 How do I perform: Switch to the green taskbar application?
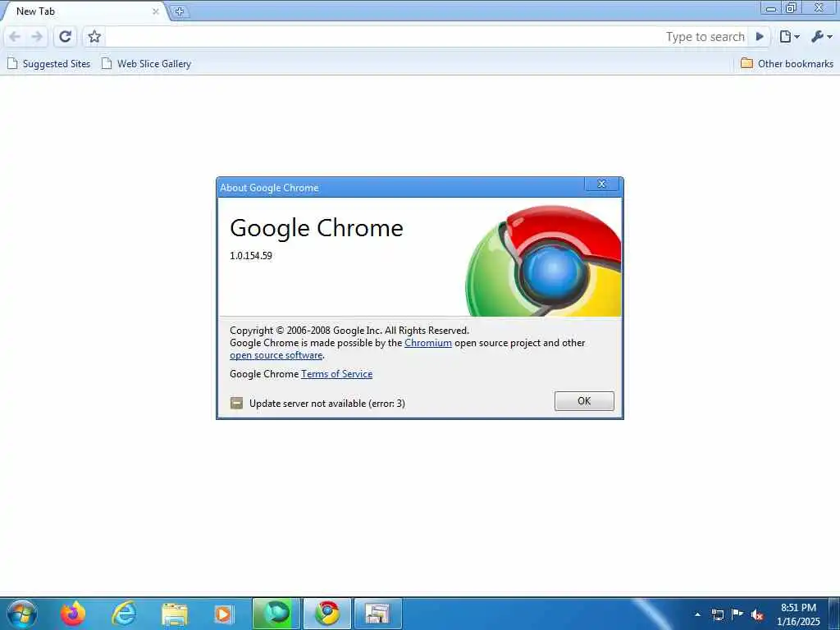(276, 614)
